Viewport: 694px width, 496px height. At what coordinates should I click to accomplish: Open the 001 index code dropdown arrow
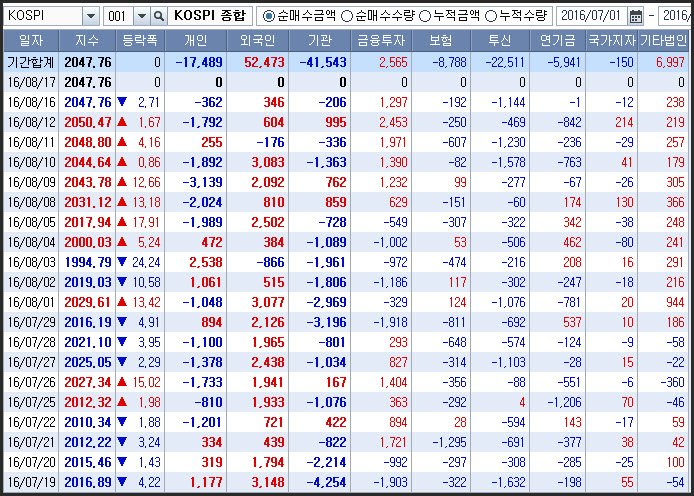pyautogui.click(x=142, y=16)
